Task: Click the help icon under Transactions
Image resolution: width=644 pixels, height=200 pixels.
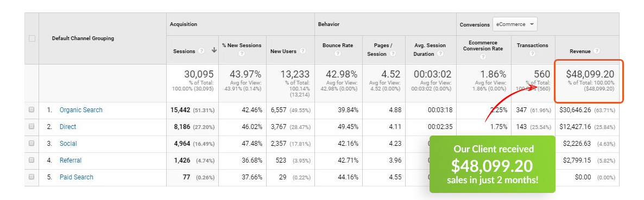Action: click(x=533, y=54)
